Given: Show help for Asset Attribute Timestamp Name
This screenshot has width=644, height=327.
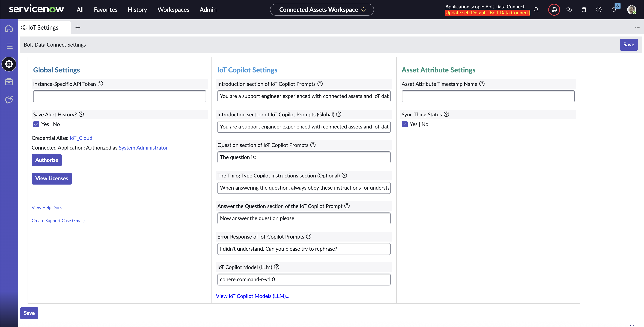Looking at the screenshot, I should [482, 84].
